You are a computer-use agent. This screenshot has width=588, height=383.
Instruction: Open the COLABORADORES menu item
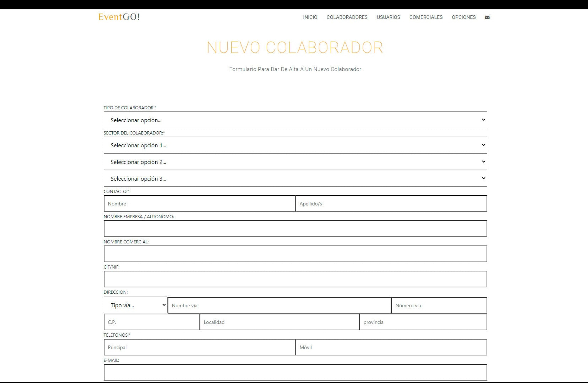347,17
